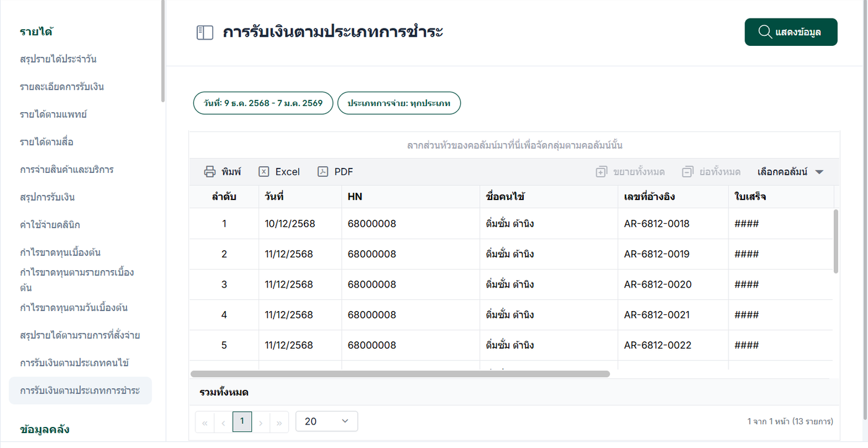This screenshot has height=448, width=868.
Task: Click the sidebar's vertical scrollbar
Action: [x=163, y=51]
